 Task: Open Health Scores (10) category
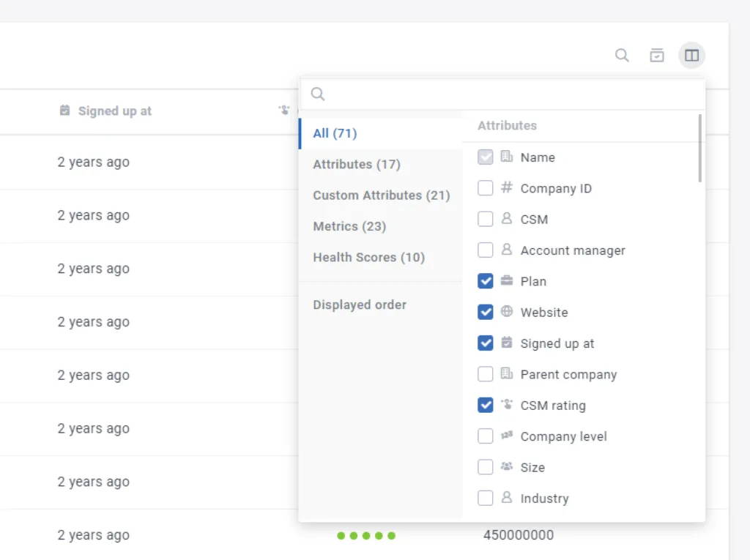pyautogui.click(x=369, y=257)
